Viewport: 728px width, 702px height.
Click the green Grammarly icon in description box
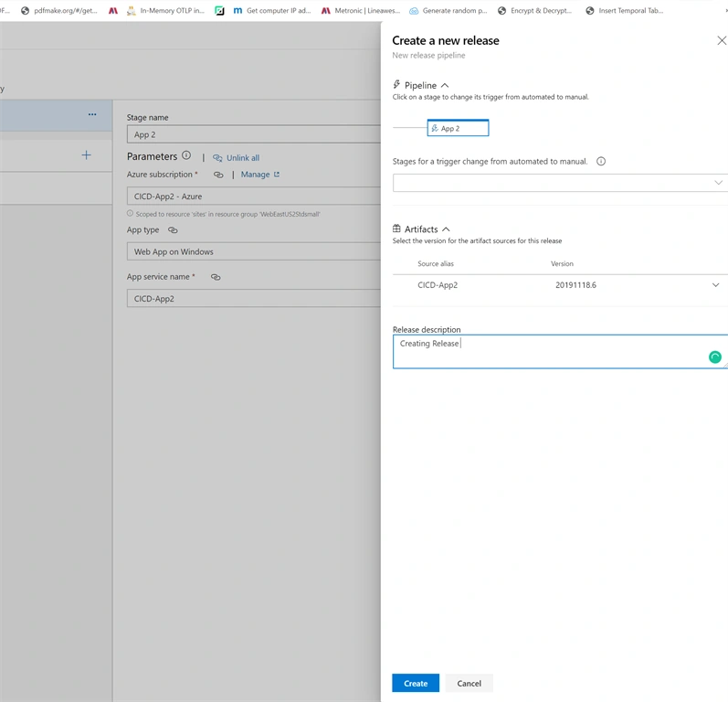tap(715, 356)
